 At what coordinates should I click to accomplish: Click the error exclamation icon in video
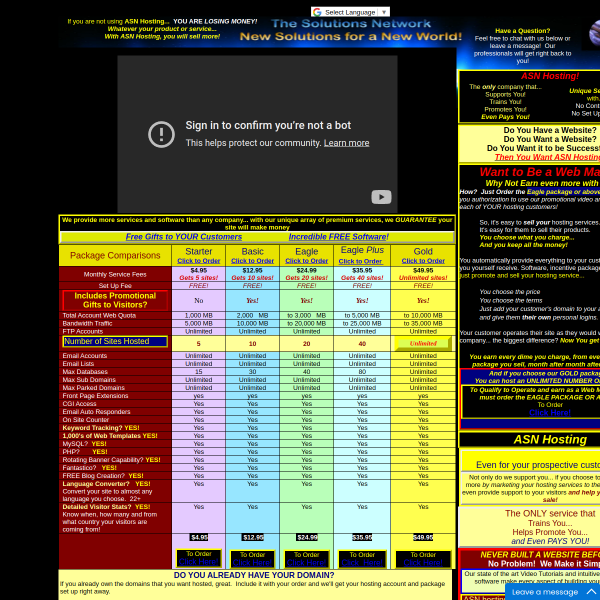click(161, 134)
